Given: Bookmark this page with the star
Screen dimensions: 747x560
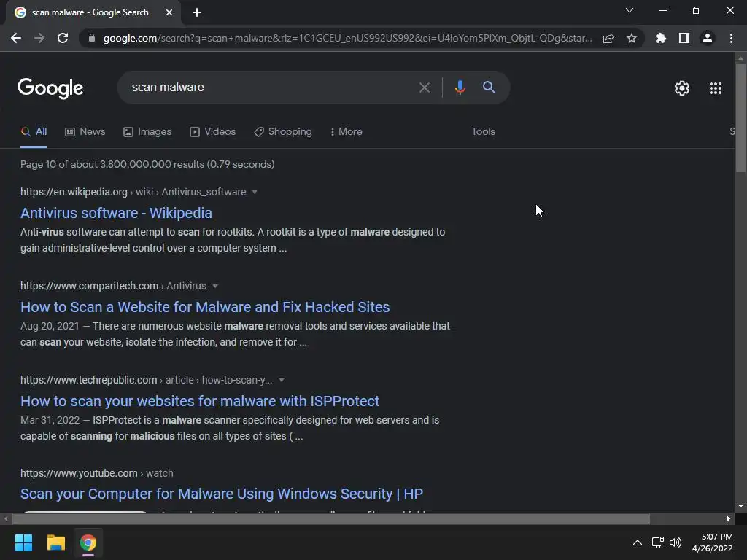Looking at the screenshot, I should [632, 38].
